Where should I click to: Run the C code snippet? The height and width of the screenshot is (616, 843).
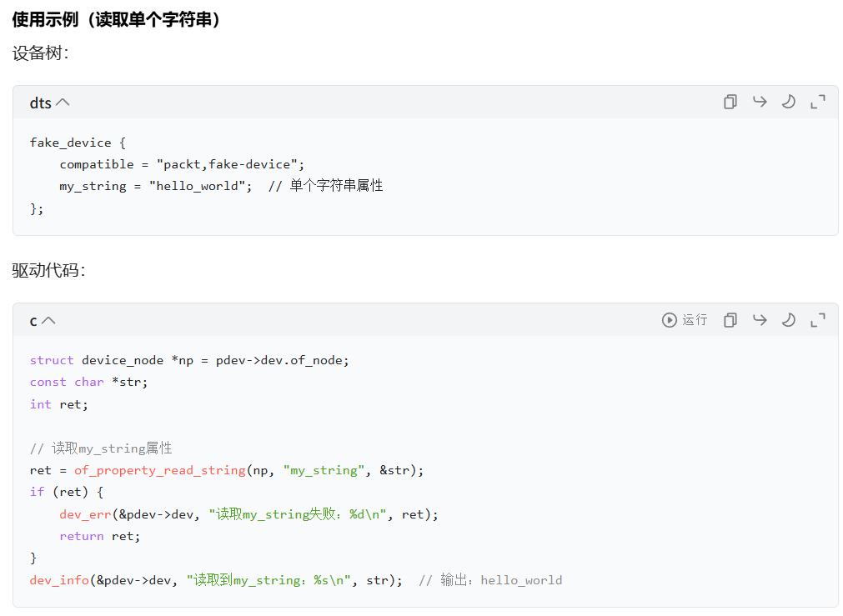[685, 320]
